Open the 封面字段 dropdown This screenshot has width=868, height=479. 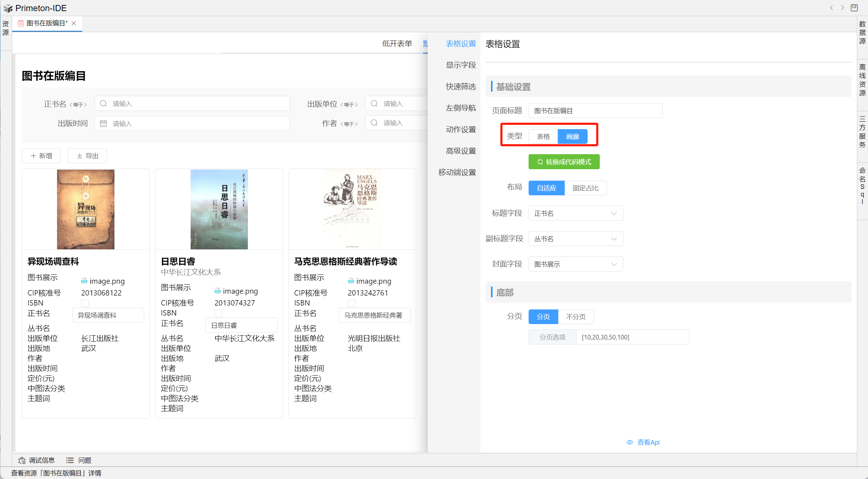pyautogui.click(x=575, y=264)
